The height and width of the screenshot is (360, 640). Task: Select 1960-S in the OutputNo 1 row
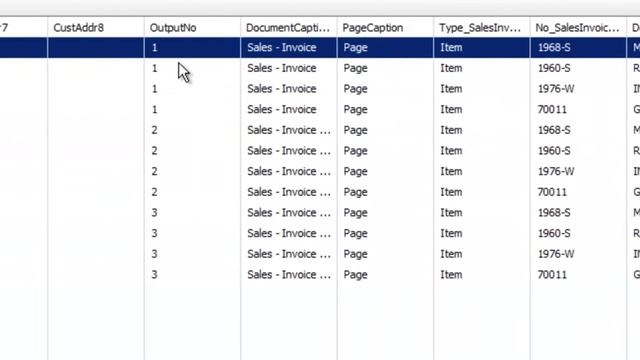coord(578,68)
